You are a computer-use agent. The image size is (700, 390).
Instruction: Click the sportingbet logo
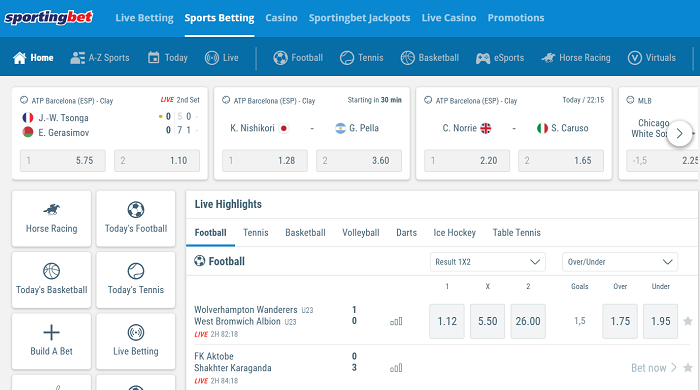click(48, 18)
